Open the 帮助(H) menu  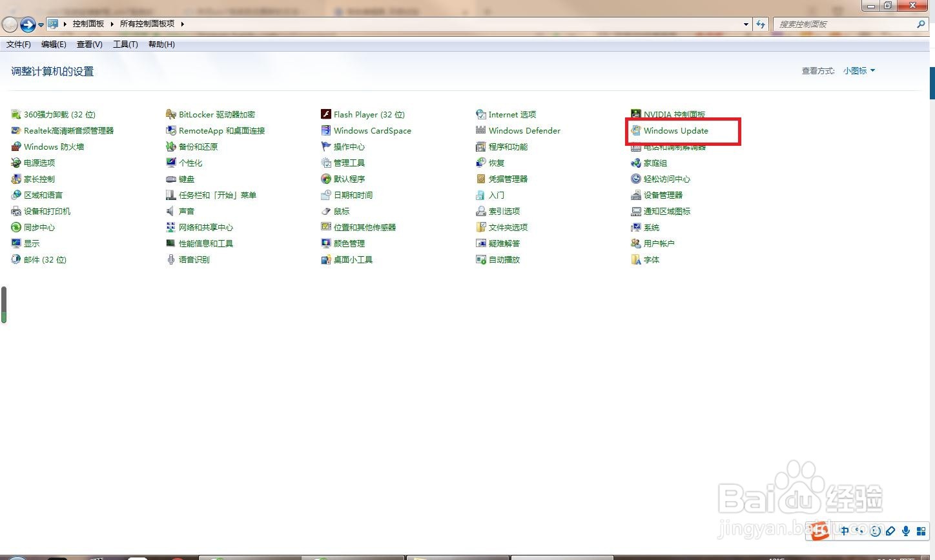(161, 45)
